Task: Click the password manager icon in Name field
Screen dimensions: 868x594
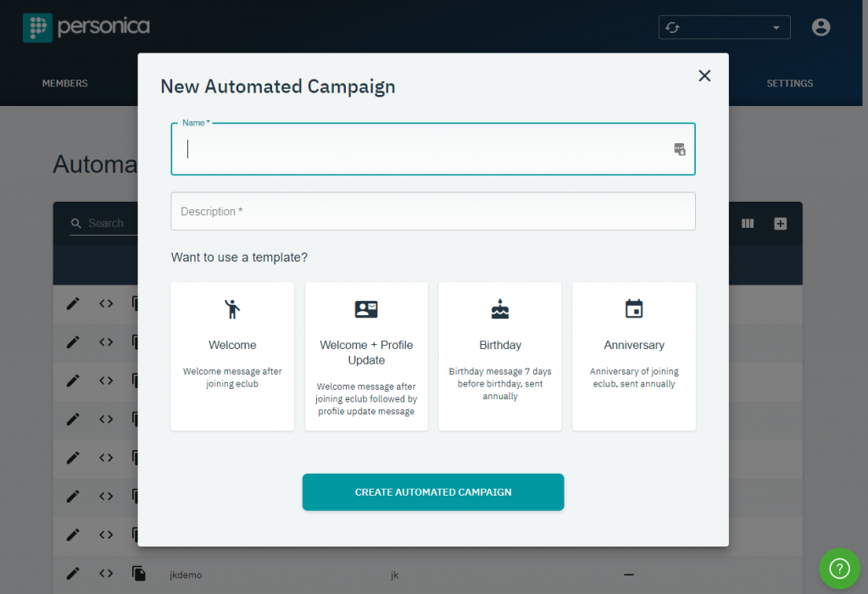Action: 679,149
